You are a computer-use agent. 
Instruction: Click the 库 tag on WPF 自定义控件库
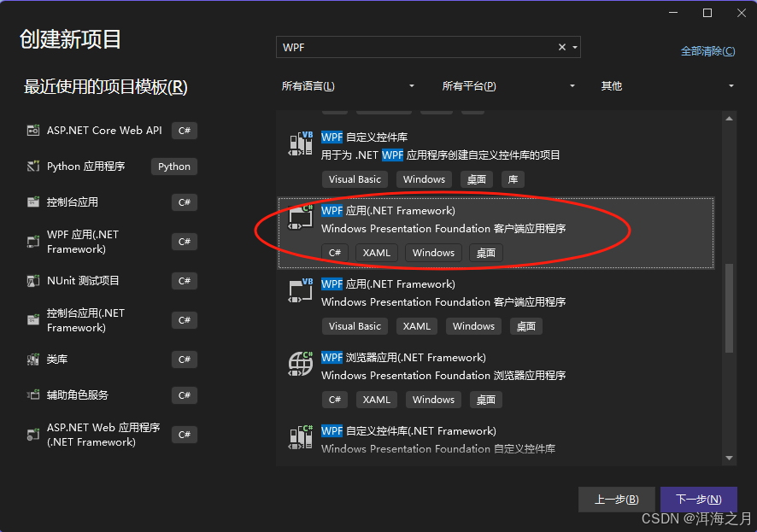pyautogui.click(x=513, y=179)
